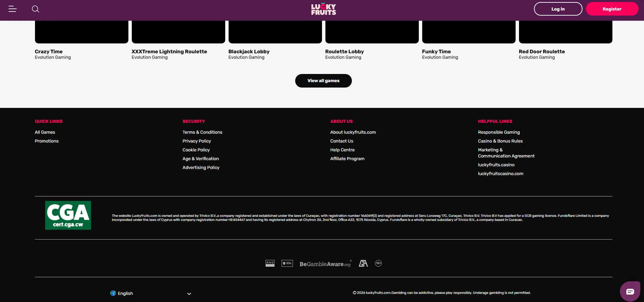The height and width of the screenshot is (302, 644).
Task: Open Advertising Policy link
Action: (x=201, y=168)
